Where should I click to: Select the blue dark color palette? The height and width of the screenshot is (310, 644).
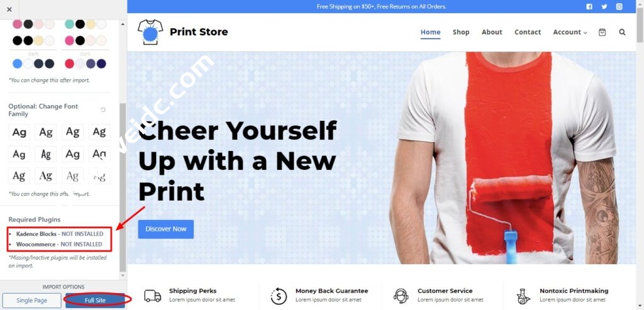click(33, 64)
